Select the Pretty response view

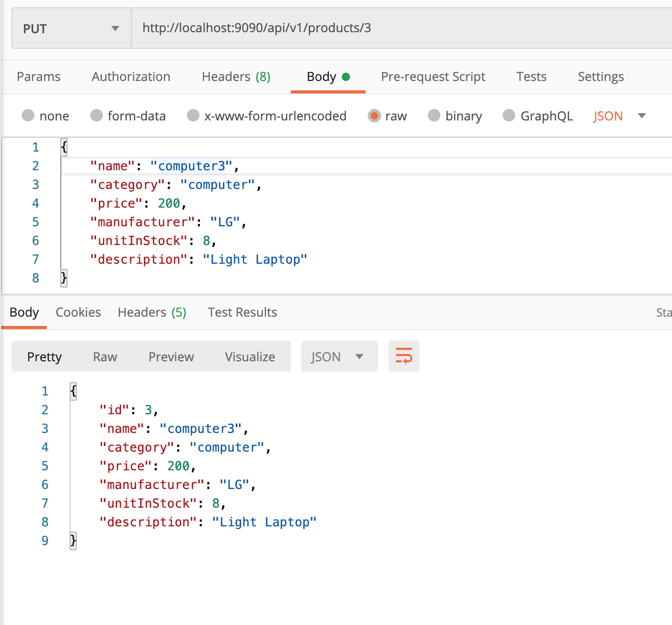(44, 357)
